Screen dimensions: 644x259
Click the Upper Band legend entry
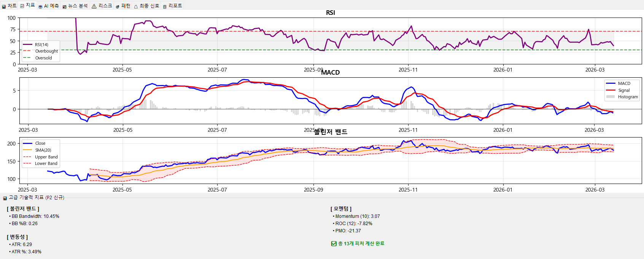[x=46, y=157]
